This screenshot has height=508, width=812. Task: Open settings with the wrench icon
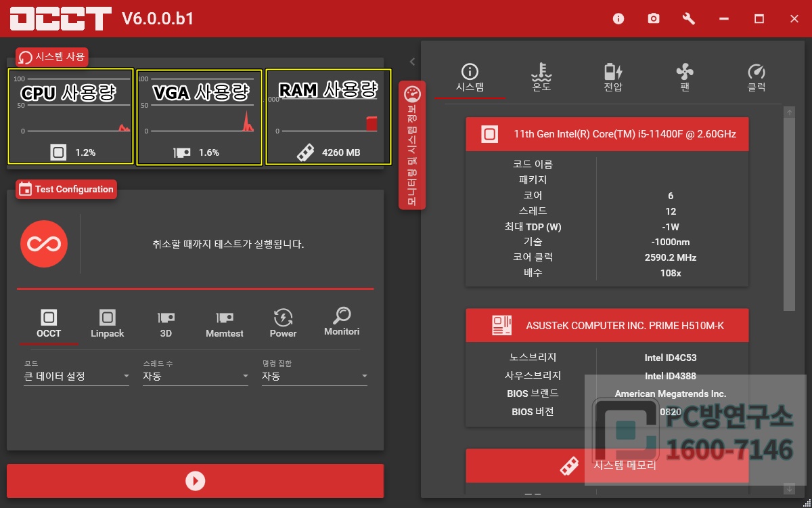(689, 18)
